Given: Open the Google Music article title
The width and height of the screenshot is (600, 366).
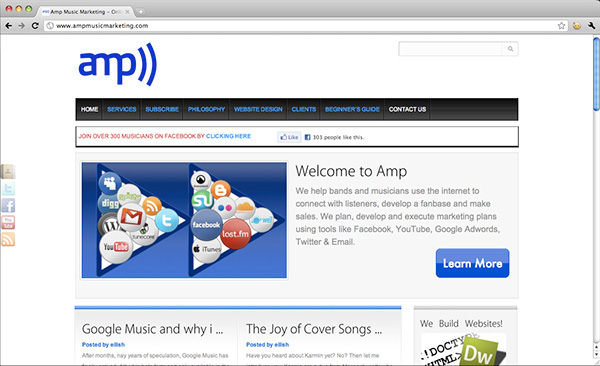Looking at the screenshot, I should coord(152,329).
